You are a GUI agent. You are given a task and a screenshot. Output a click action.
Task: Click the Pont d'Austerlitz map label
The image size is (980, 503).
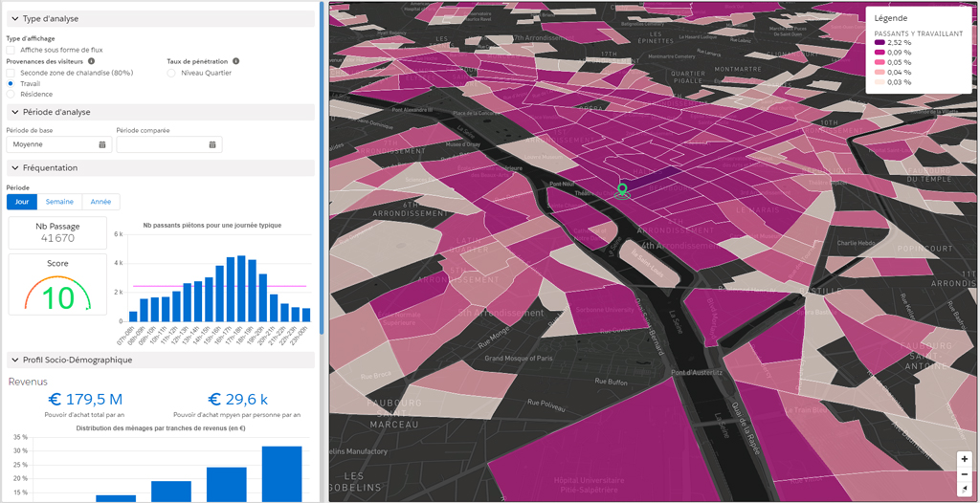[698, 372]
